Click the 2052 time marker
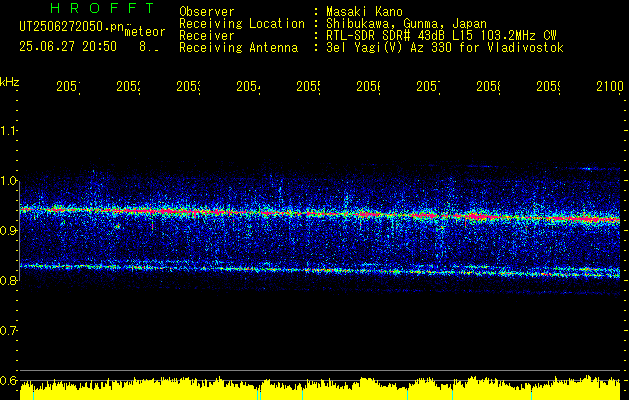This screenshot has width=629, height=400. pos(128,86)
